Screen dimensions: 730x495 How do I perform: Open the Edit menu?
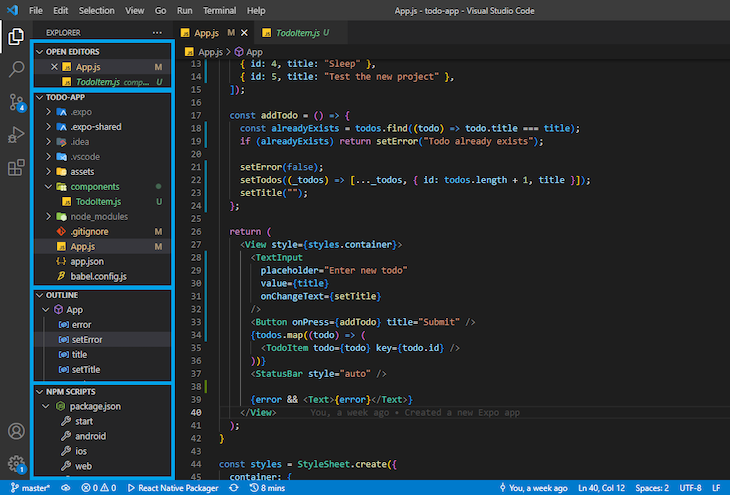[61, 10]
